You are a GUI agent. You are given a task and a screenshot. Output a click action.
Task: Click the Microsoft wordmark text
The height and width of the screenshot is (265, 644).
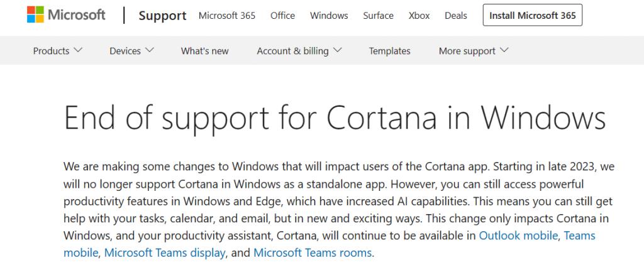[77, 15]
